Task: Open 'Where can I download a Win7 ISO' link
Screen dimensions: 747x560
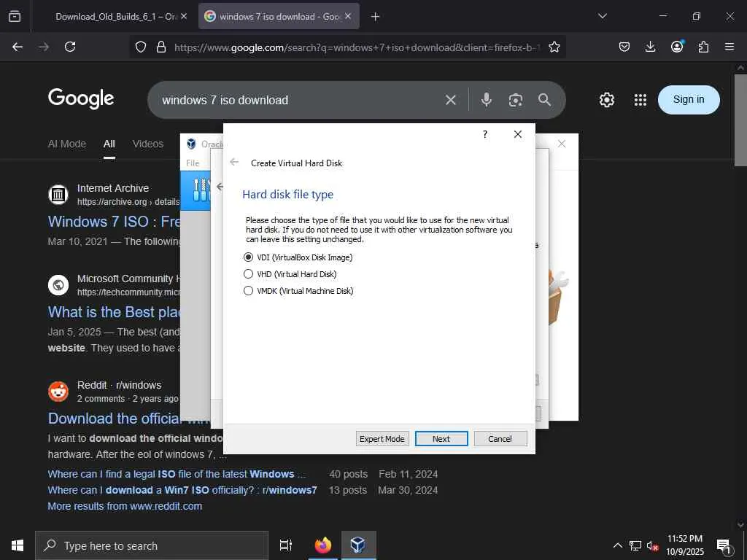Action: [182, 490]
